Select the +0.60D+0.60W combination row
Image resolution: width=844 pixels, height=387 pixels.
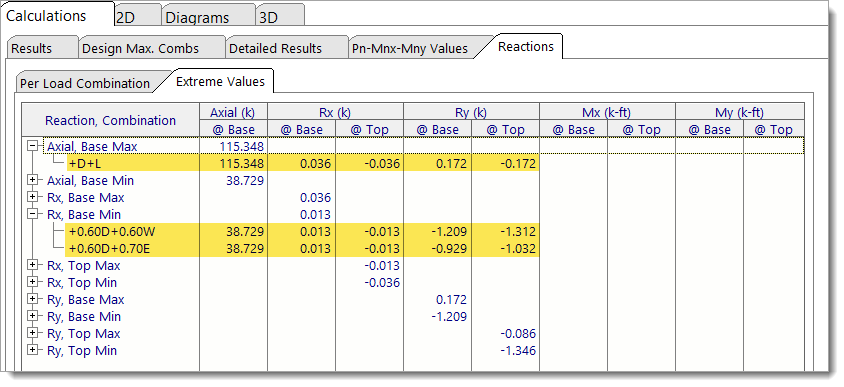pyautogui.click(x=303, y=231)
